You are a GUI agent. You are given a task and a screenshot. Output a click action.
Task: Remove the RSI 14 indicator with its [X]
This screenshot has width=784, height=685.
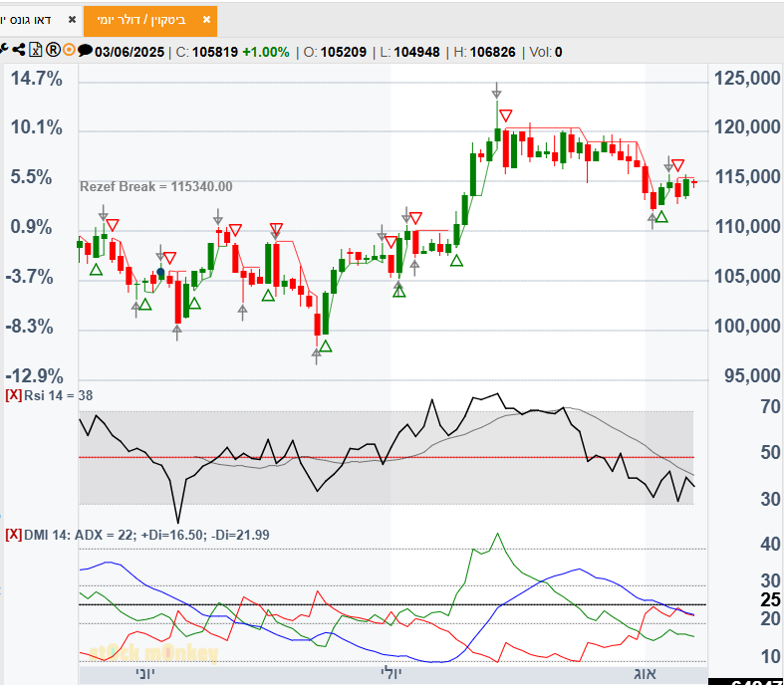[x=13, y=395]
